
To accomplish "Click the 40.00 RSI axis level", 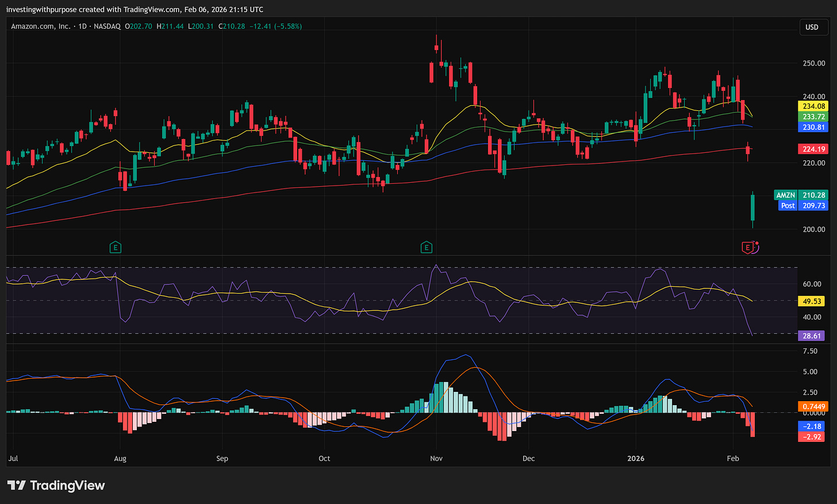I will pos(812,317).
